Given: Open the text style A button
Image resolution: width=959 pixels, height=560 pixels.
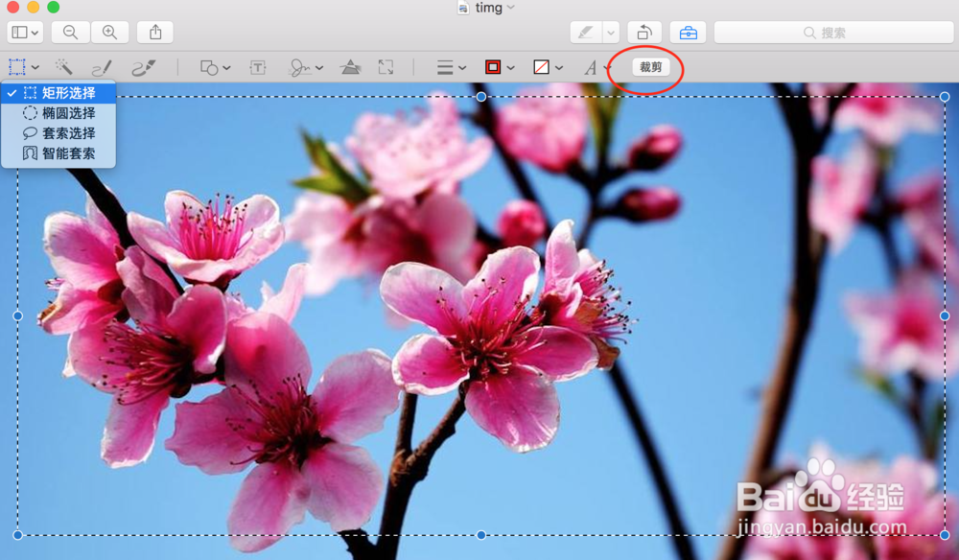Looking at the screenshot, I should (590, 67).
